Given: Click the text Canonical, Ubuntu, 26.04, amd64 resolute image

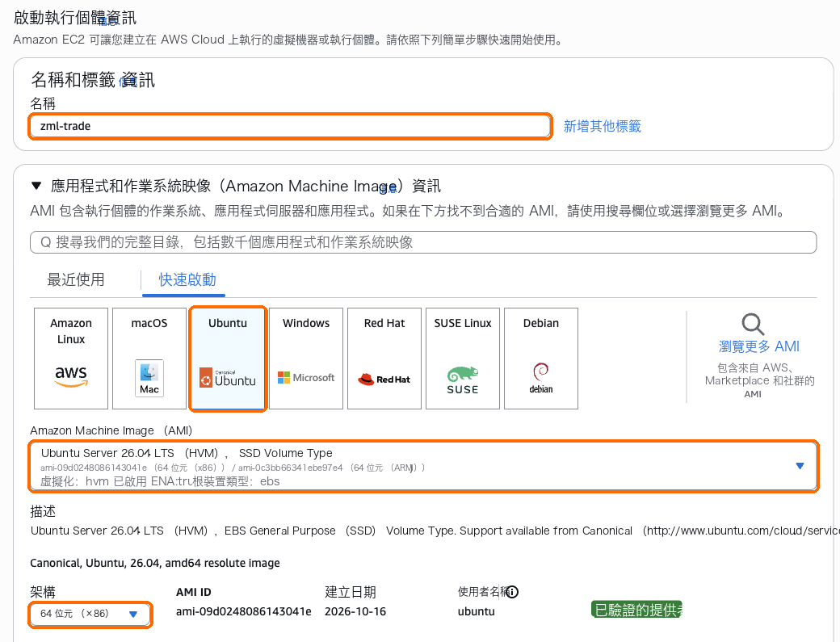Looking at the screenshot, I should click(155, 563).
